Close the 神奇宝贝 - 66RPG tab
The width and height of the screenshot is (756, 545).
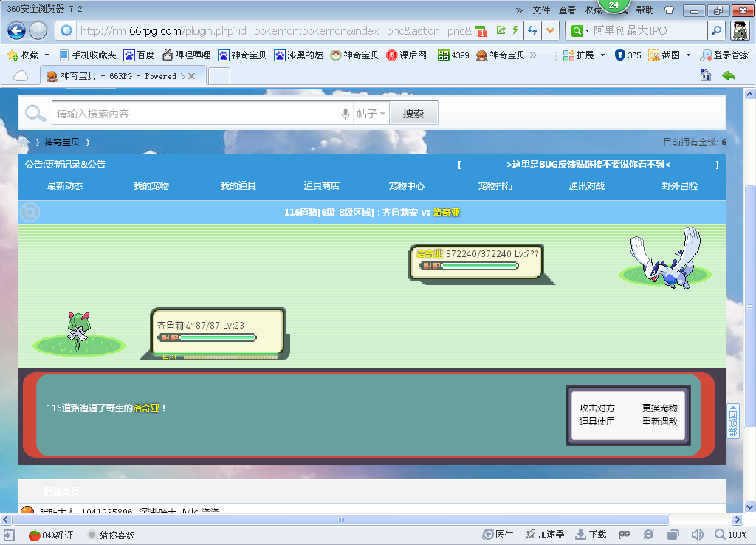191,76
